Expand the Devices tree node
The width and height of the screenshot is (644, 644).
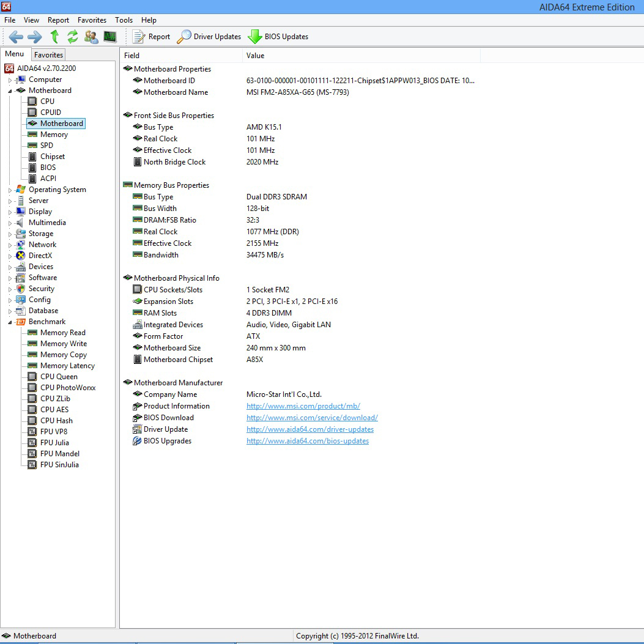tap(10, 267)
